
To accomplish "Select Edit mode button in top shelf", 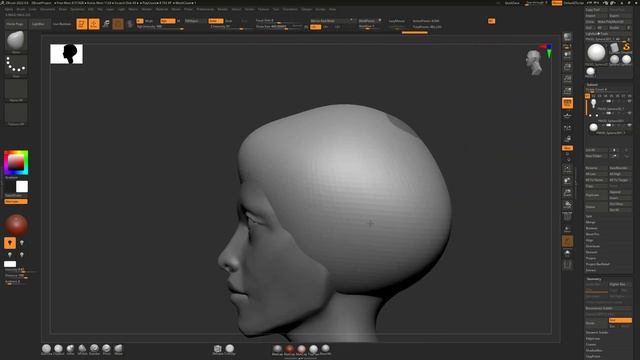I will click(82, 24).
